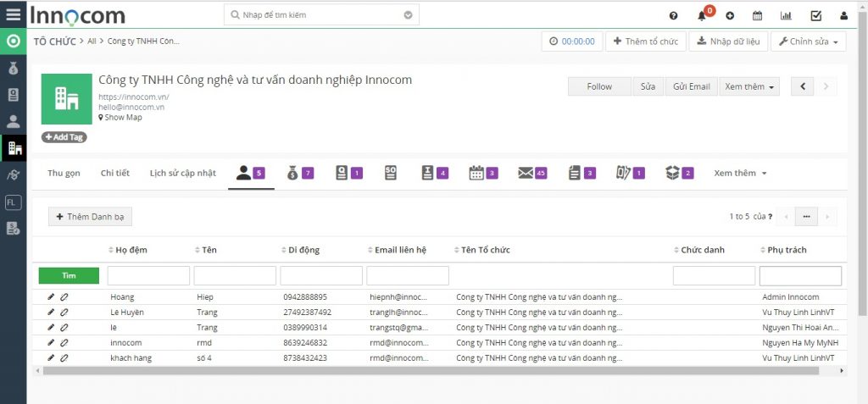Open the Lịch sử cập nhật tab
The height and width of the screenshot is (404, 868).
tap(183, 174)
